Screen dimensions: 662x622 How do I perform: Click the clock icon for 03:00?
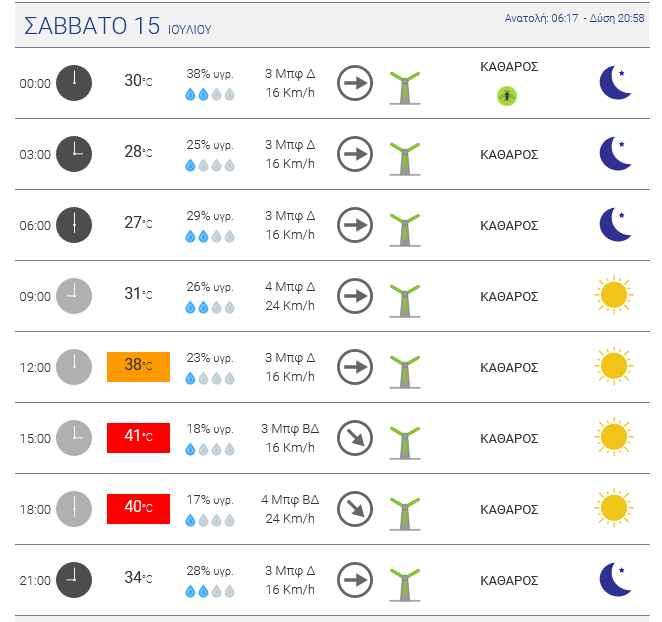tap(73, 154)
